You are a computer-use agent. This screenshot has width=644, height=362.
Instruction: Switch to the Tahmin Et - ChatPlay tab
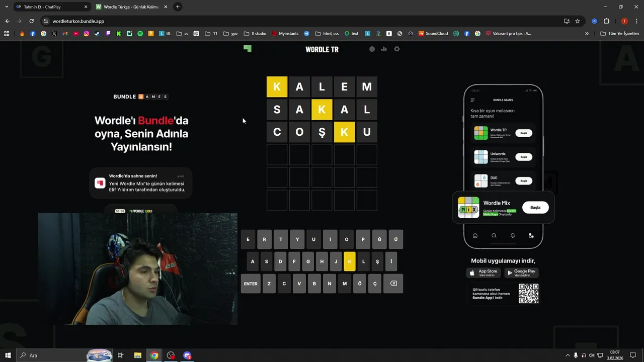click(x=52, y=7)
